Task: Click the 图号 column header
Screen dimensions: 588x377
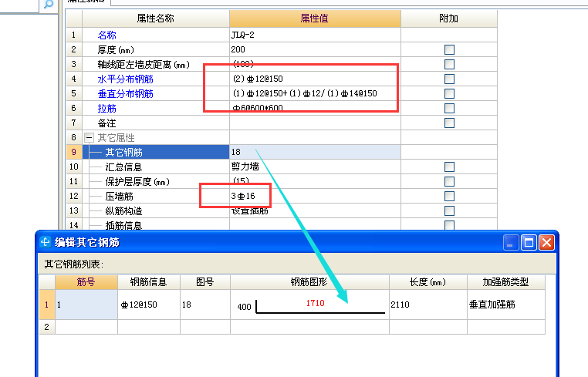Action: pyautogui.click(x=204, y=282)
